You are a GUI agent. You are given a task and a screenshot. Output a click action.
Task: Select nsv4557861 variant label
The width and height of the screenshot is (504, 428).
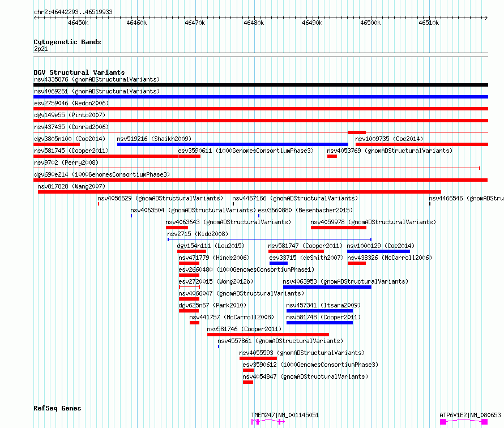pos(280,341)
